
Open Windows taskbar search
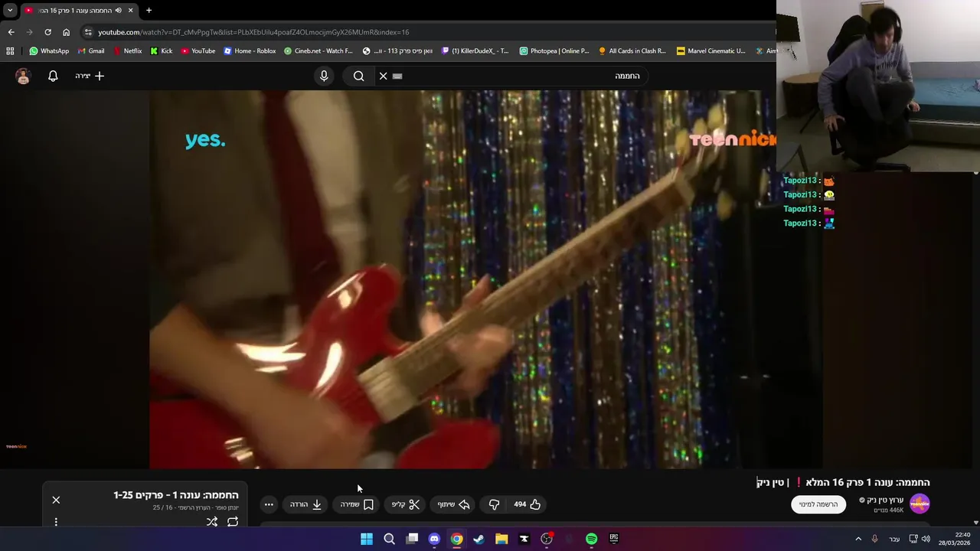pos(389,539)
